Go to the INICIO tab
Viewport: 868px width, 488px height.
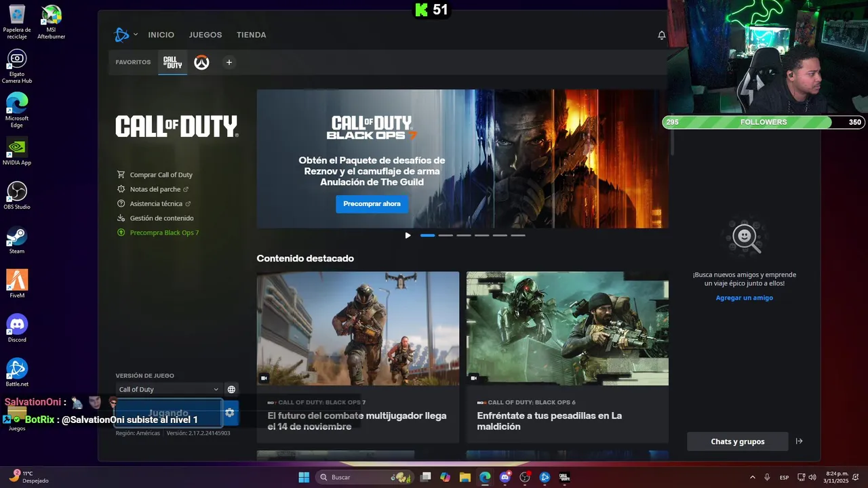pyautogui.click(x=161, y=35)
